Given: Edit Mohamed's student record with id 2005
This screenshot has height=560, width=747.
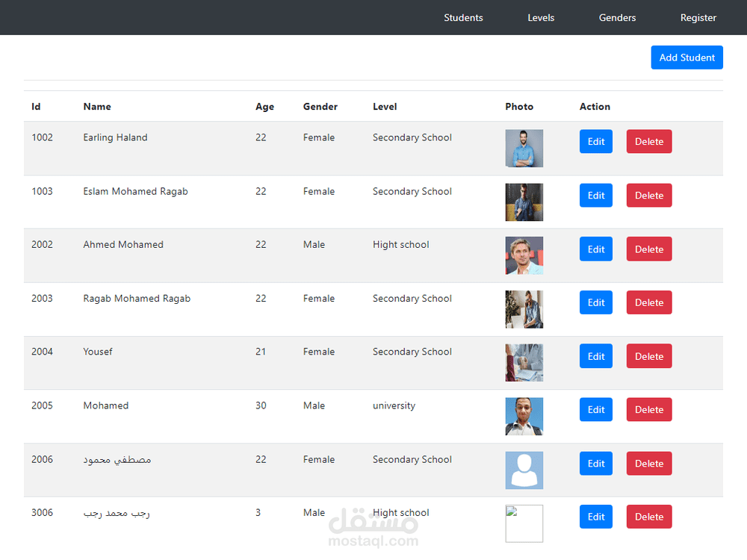Looking at the screenshot, I should pyautogui.click(x=595, y=409).
